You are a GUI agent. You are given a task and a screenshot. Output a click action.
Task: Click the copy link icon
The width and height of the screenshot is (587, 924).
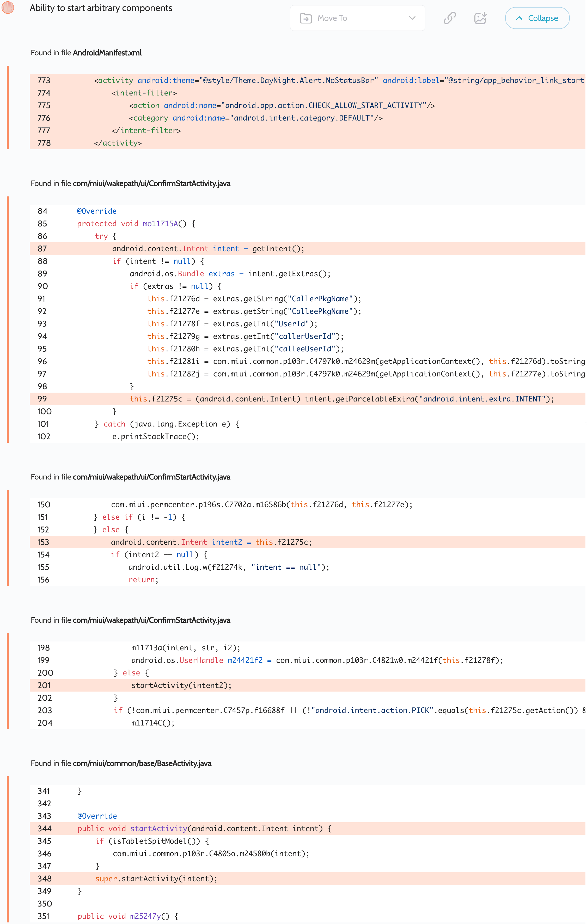(449, 18)
